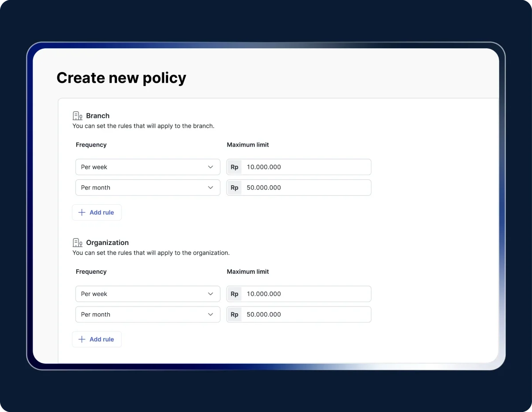Add a rule to the Organization section
532x412 pixels.
97,339
